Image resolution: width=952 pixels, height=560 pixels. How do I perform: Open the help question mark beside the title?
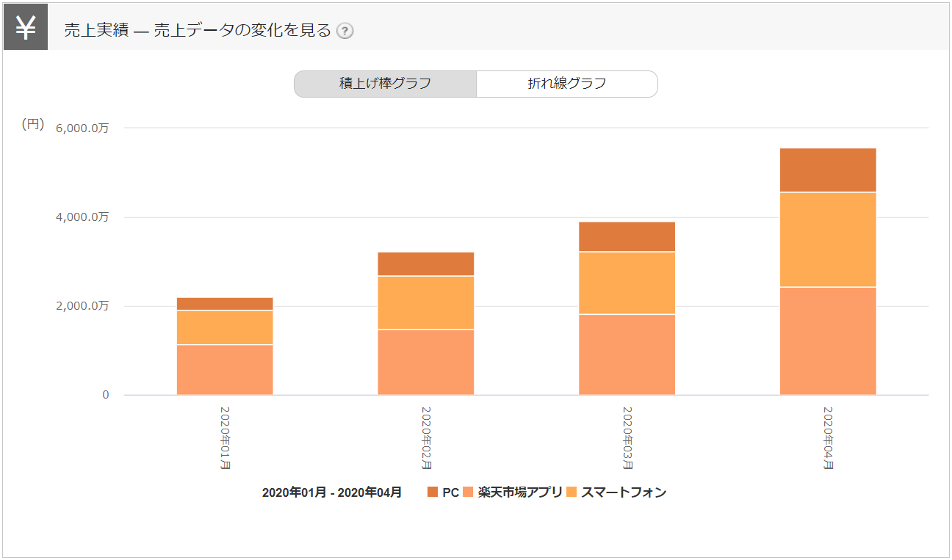click(x=345, y=31)
